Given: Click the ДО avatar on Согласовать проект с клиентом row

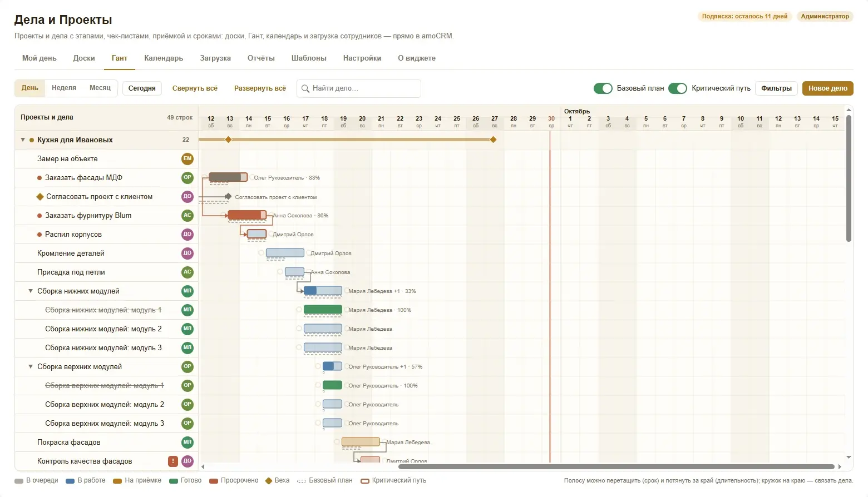Looking at the screenshot, I should pyautogui.click(x=188, y=197).
